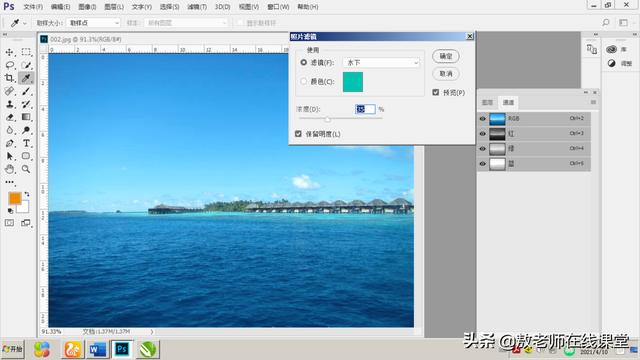The image size is (640, 360).
Task: Select the Color radio button
Action: [x=303, y=81]
